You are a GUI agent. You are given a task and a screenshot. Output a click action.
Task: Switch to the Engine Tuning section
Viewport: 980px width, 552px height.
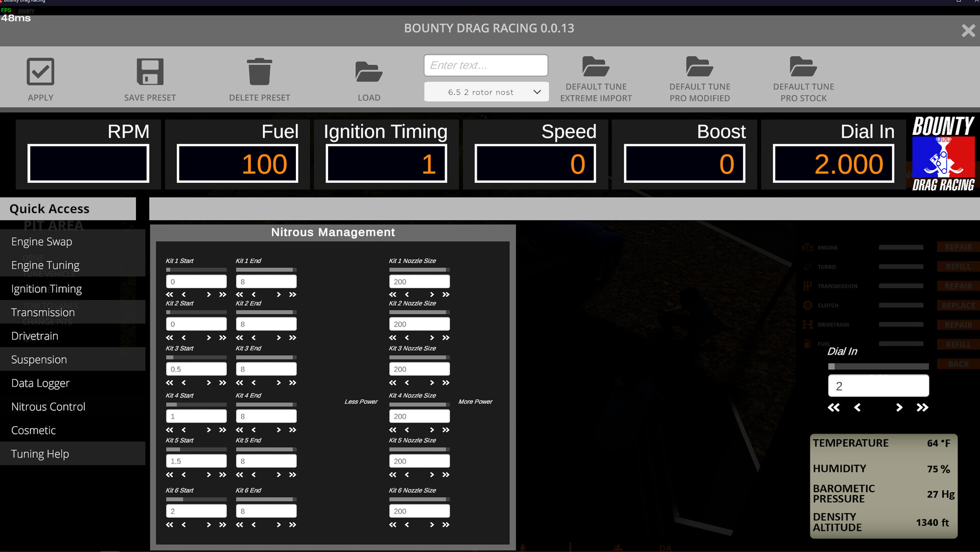[x=45, y=265]
